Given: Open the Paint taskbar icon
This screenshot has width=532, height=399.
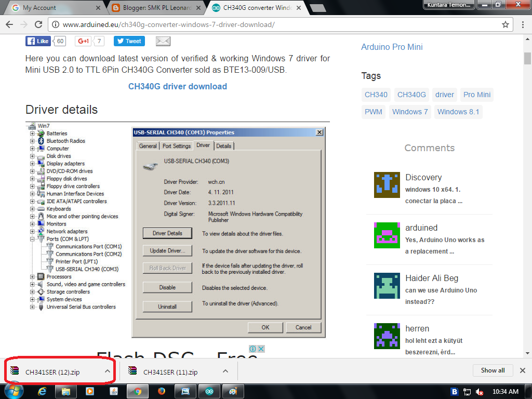Looking at the screenshot, I should click(x=233, y=392).
